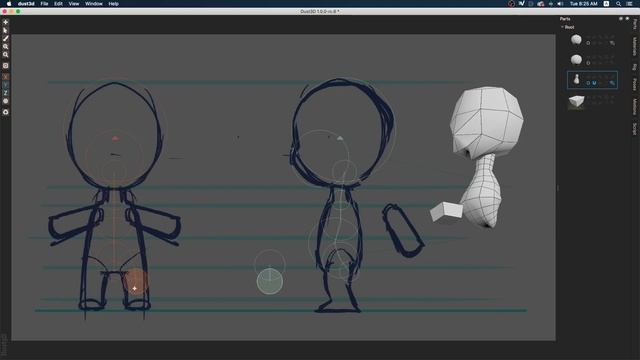
Task: Click the red circular menu bar icon
Action: [x=511, y=4]
